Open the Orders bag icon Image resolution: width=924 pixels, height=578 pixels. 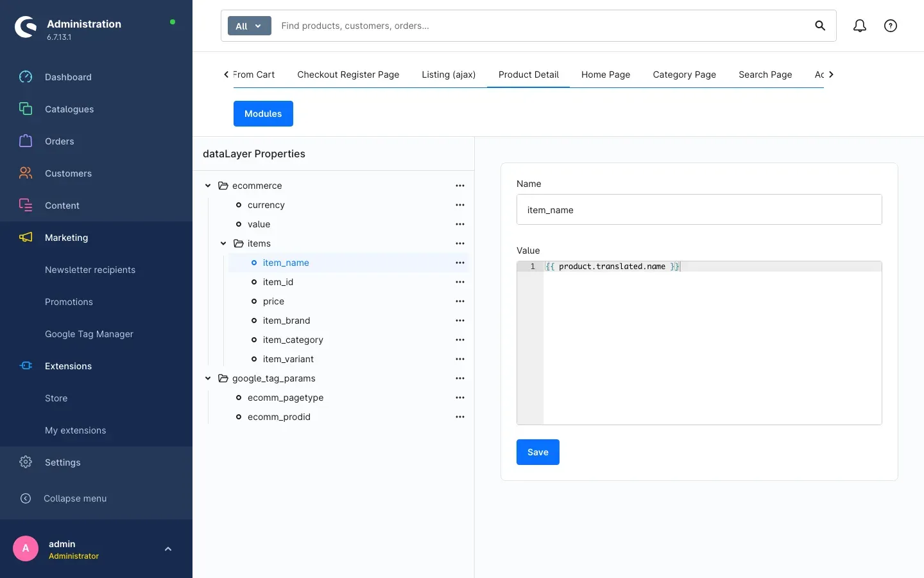pyautogui.click(x=26, y=141)
